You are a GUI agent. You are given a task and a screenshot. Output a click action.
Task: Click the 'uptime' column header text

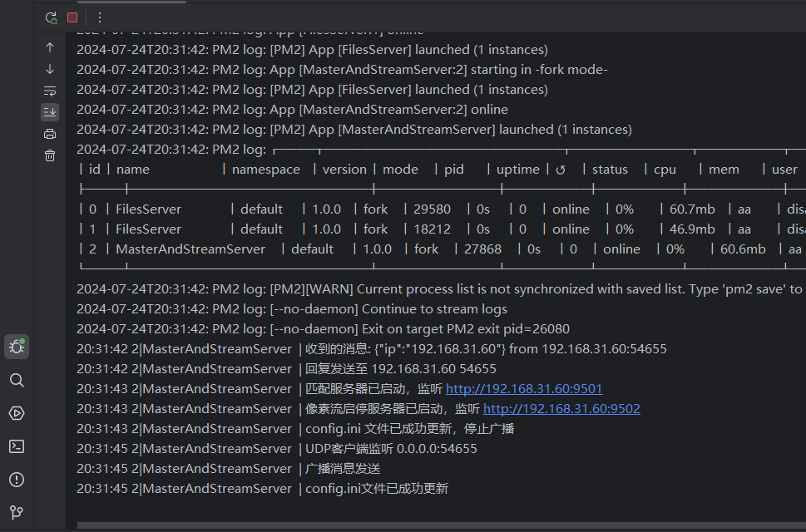point(517,170)
